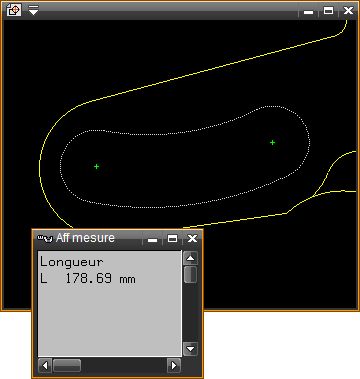
Task: Click the vertical scrollbar up arrow
Action: coord(190,258)
